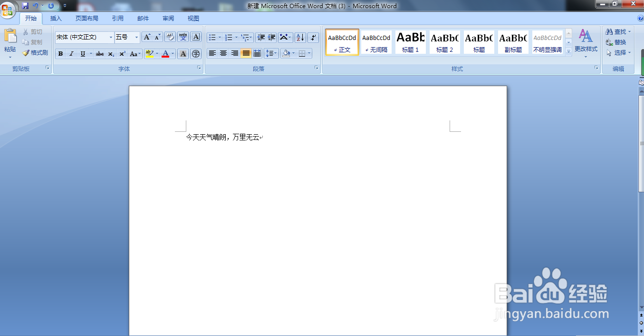Toggle justified alignment
The width and height of the screenshot is (644, 336).
point(246,53)
